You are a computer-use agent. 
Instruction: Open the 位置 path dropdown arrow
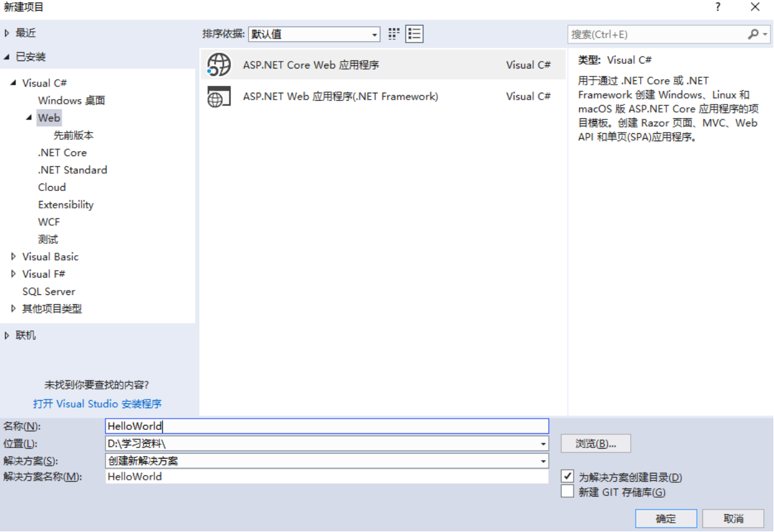point(543,443)
